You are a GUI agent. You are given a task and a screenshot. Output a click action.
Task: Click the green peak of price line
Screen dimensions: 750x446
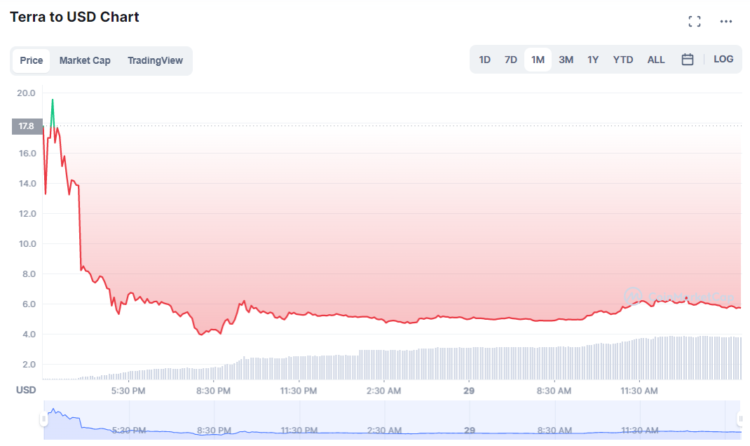[52, 101]
